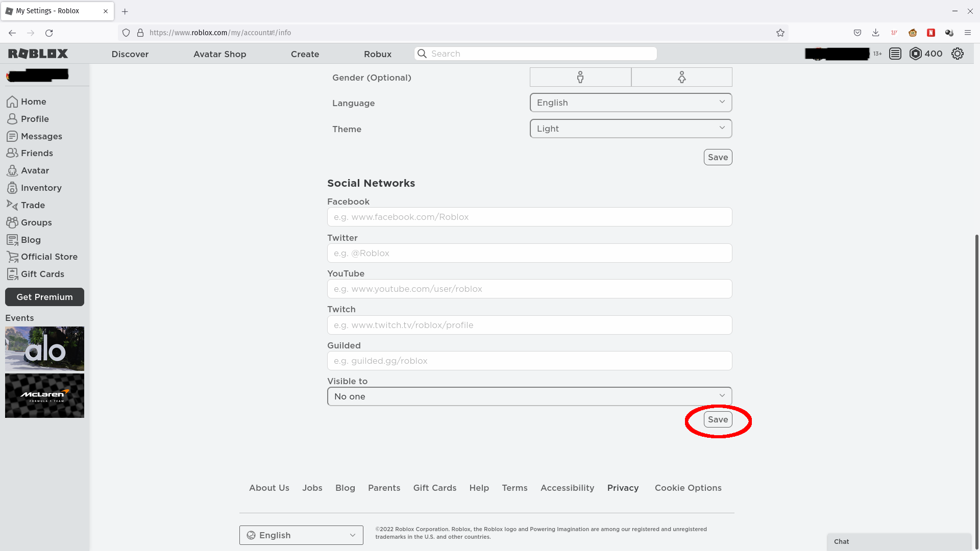Click the search magnifier icon
980x551 pixels.
pyautogui.click(x=422, y=54)
